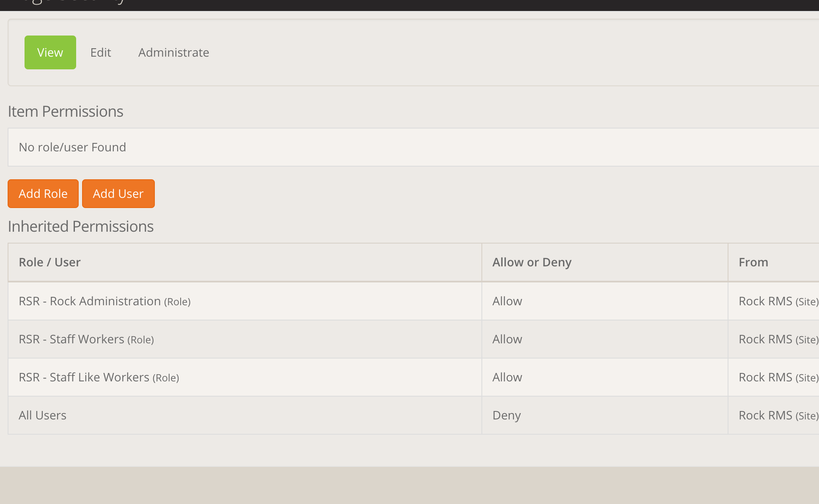Click the Inherited Permissions heading
The height and width of the screenshot is (504, 819).
pyautogui.click(x=81, y=227)
